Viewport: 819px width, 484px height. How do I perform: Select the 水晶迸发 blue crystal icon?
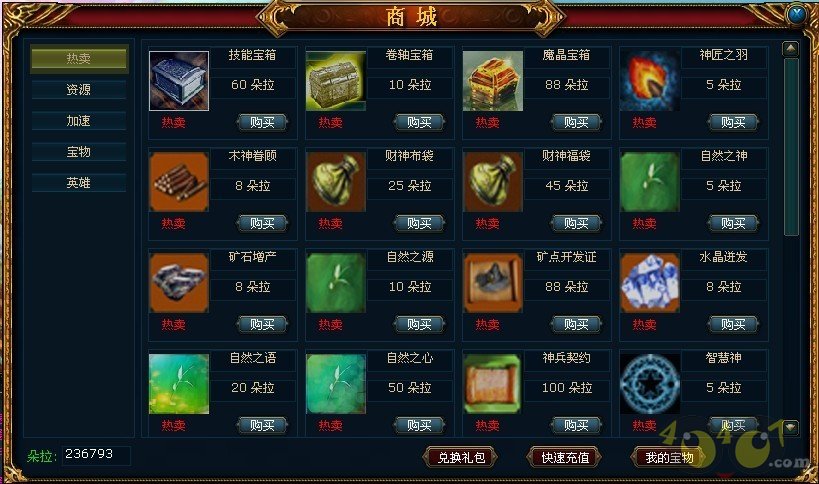tap(650, 283)
